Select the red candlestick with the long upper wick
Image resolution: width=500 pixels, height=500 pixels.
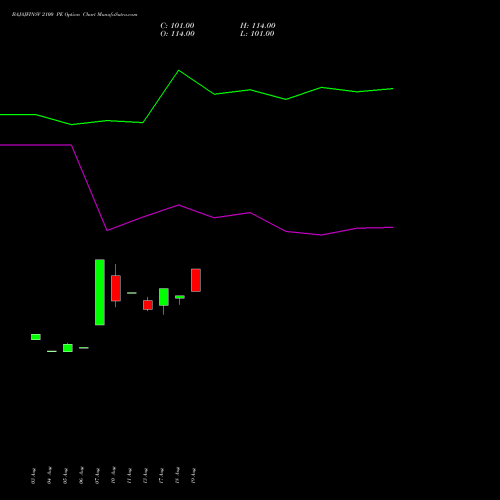coord(116,288)
